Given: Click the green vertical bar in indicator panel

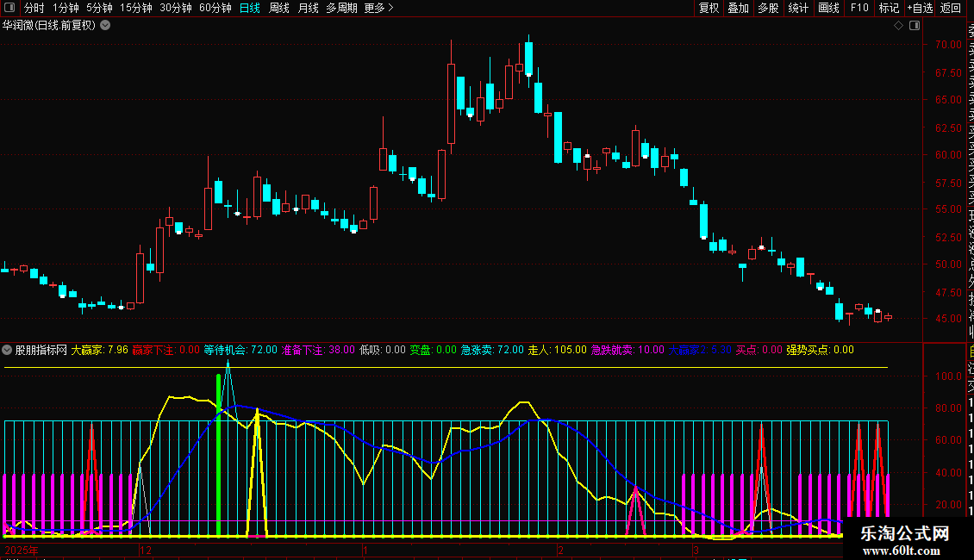Looking at the screenshot, I should coord(218,457).
